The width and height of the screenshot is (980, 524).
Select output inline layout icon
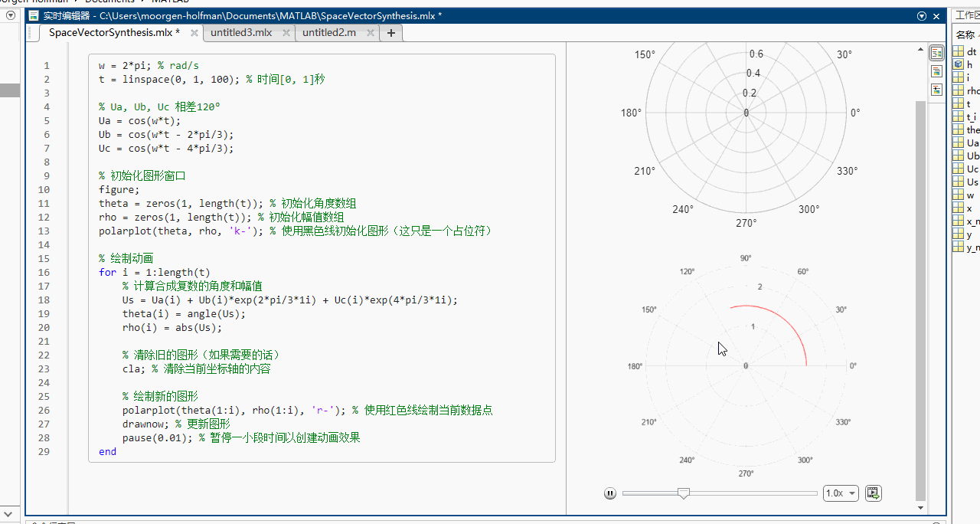tap(936, 71)
